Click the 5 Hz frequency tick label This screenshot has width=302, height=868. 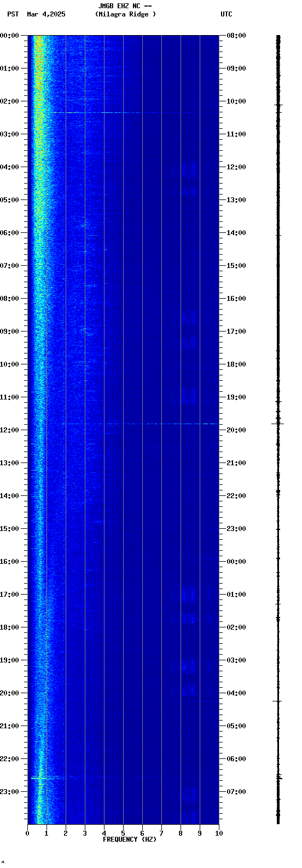[x=123, y=833]
